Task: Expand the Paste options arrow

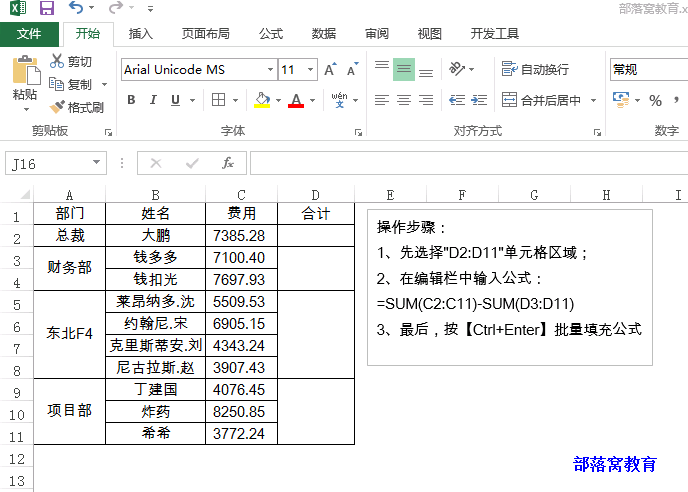Action: click(x=25, y=109)
